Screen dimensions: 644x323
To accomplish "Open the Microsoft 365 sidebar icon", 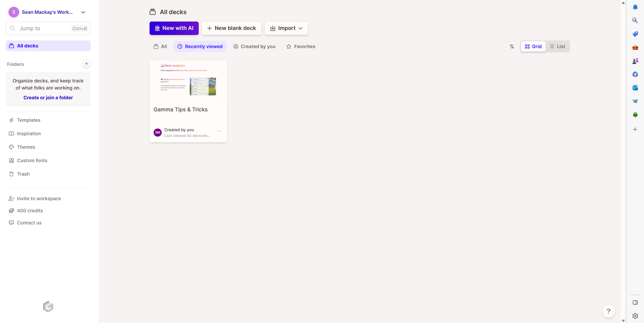I will point(635,74).
